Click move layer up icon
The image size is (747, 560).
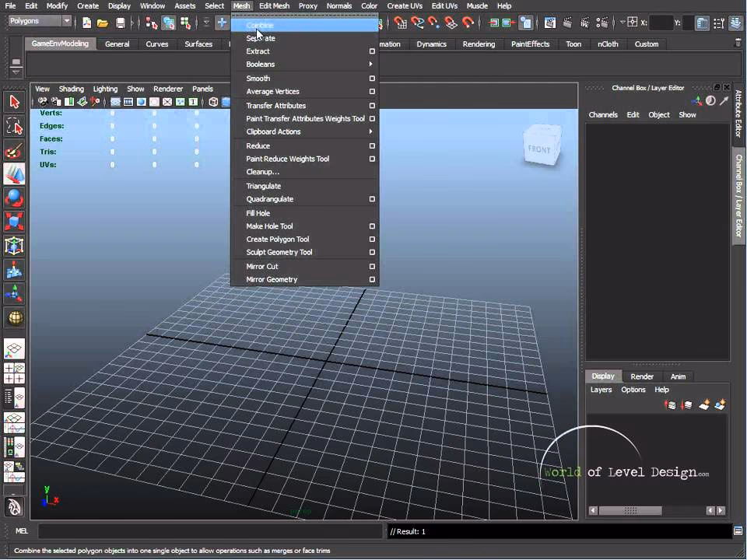(x=670, y=404)
